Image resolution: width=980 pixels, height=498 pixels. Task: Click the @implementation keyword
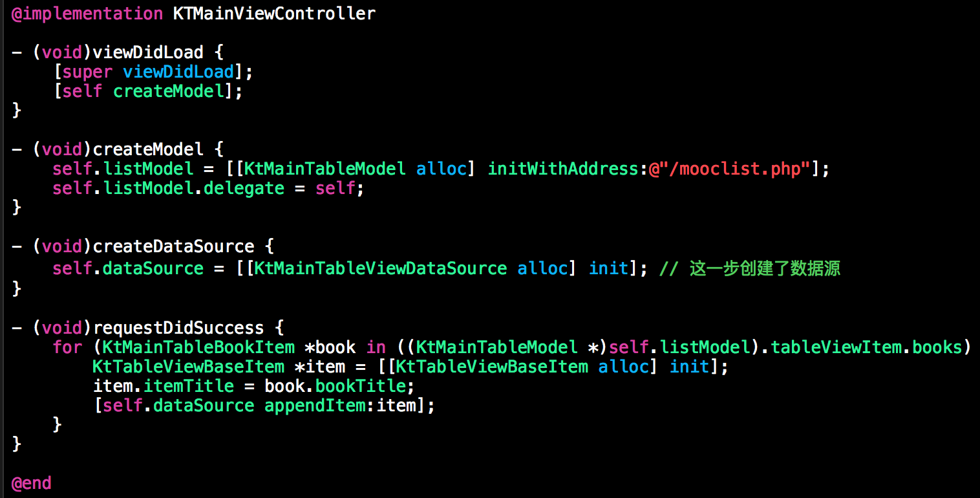click(87, 13)
